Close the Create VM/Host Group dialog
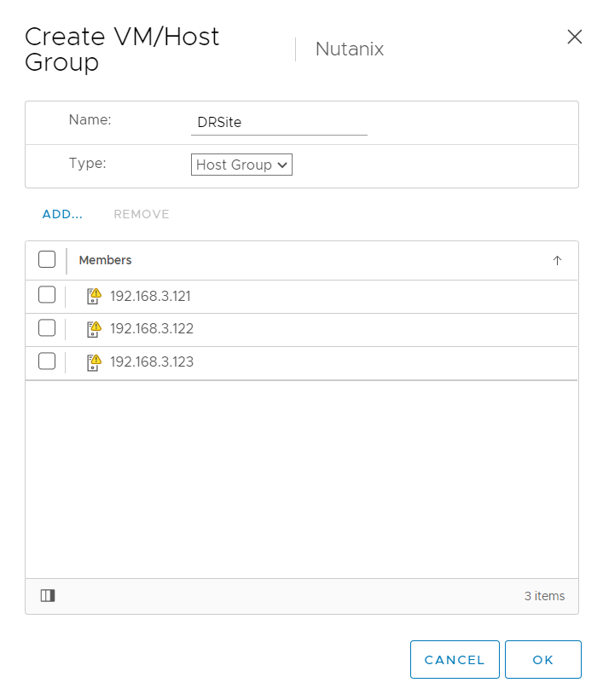603x700 pixels. (x=575, y=37)
